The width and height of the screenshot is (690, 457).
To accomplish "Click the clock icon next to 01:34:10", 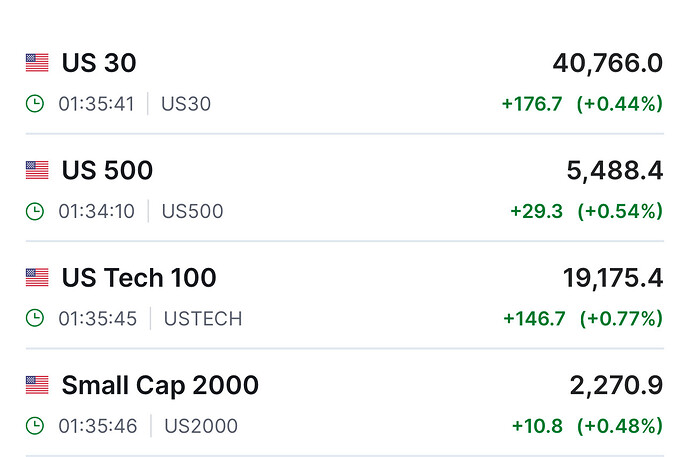I will click(35, 211).
